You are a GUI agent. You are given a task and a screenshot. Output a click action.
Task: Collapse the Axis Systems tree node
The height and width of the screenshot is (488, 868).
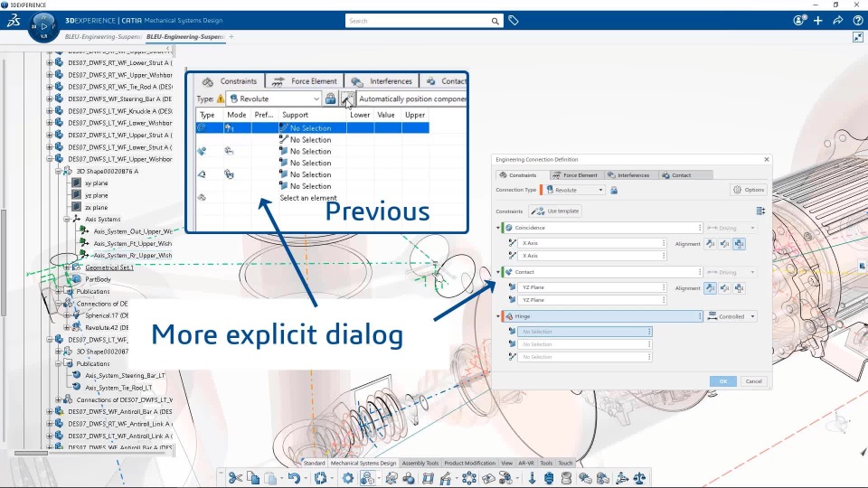point(67,219)
